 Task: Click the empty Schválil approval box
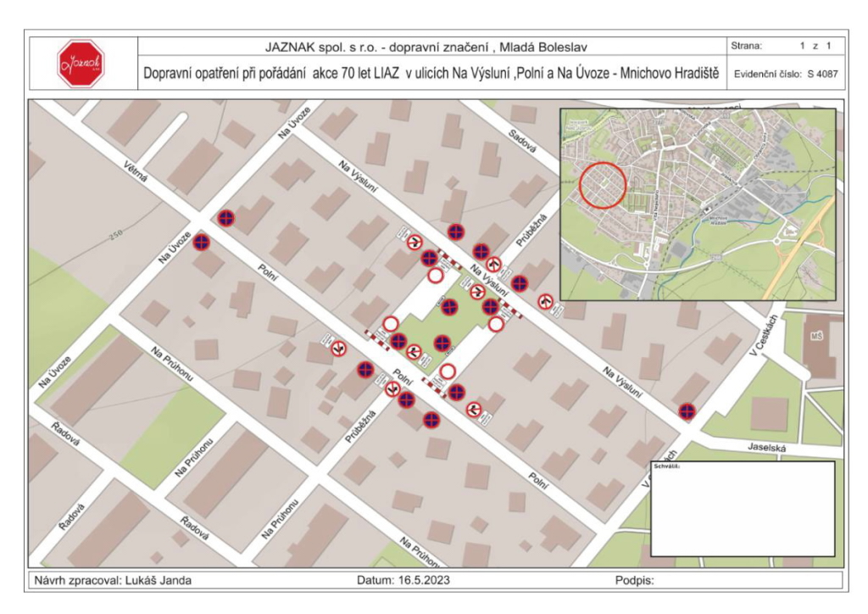743,509
